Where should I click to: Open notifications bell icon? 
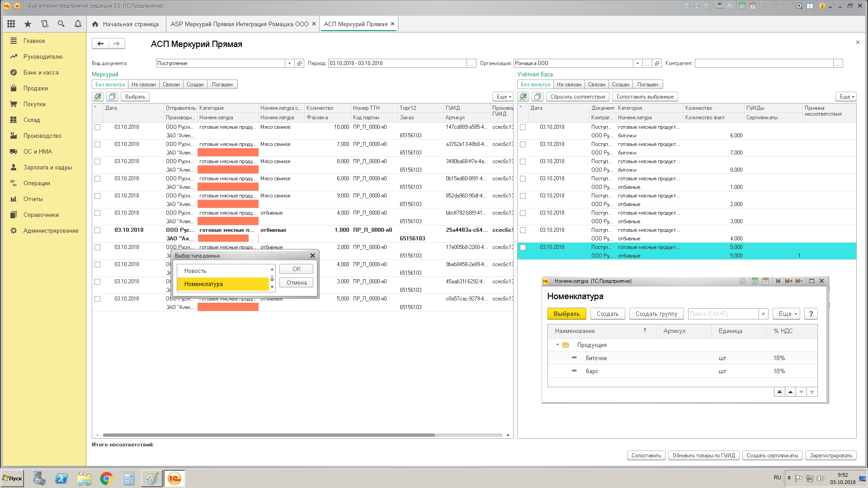click(x=78, y=24)
